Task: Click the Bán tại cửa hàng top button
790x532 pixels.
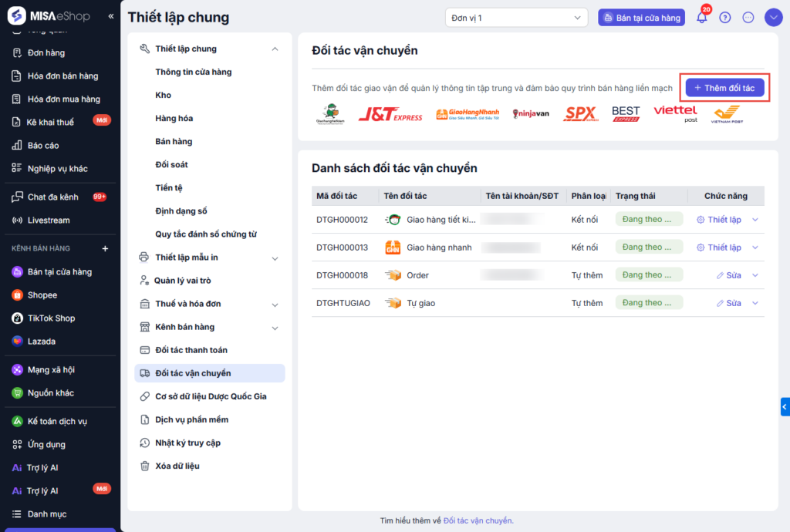Action: click(641, 18)
